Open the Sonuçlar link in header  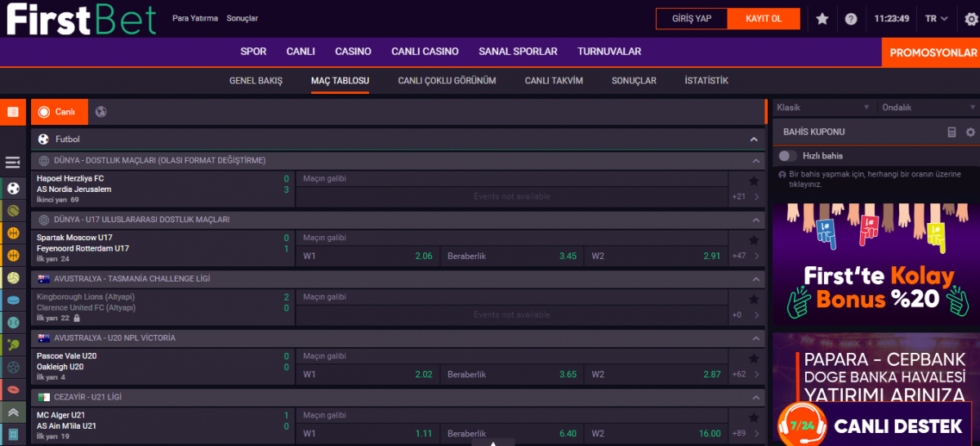pyautogui.click(x=242, y=18)
